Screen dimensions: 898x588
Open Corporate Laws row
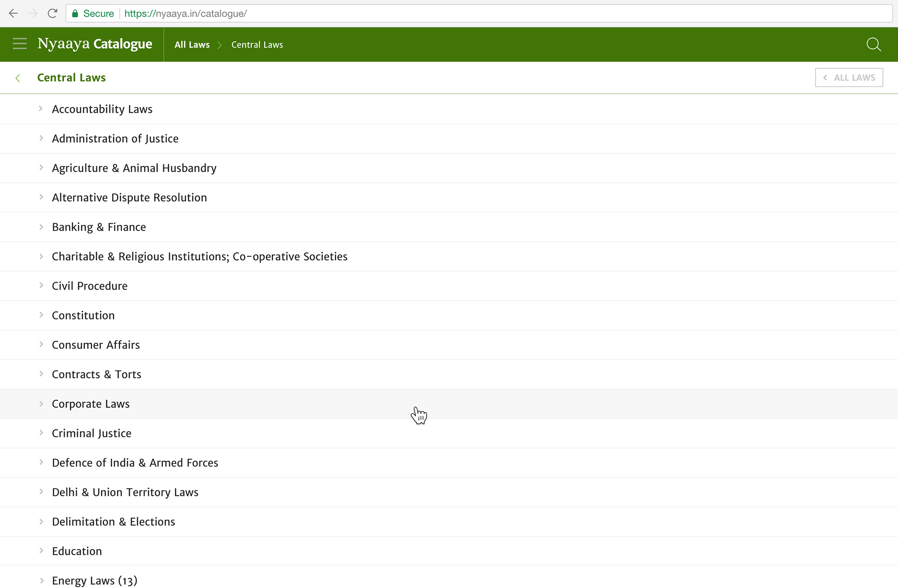point(91,404)
